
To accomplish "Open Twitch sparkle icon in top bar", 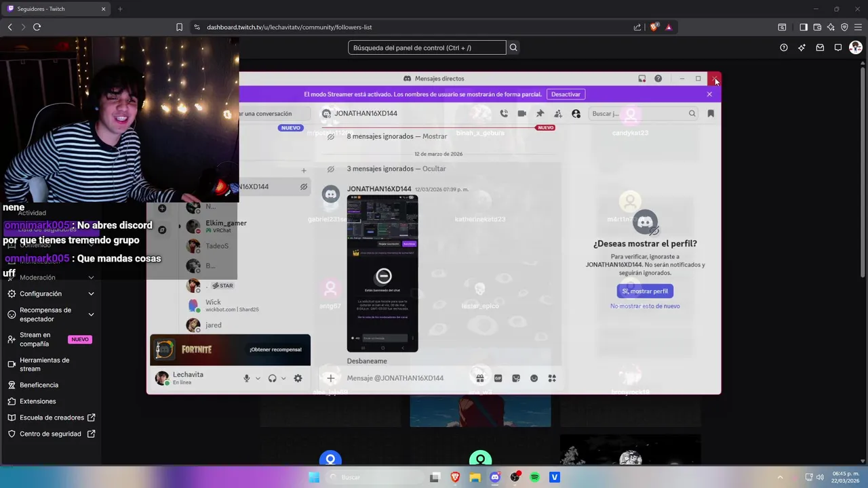I will [802, 47].
